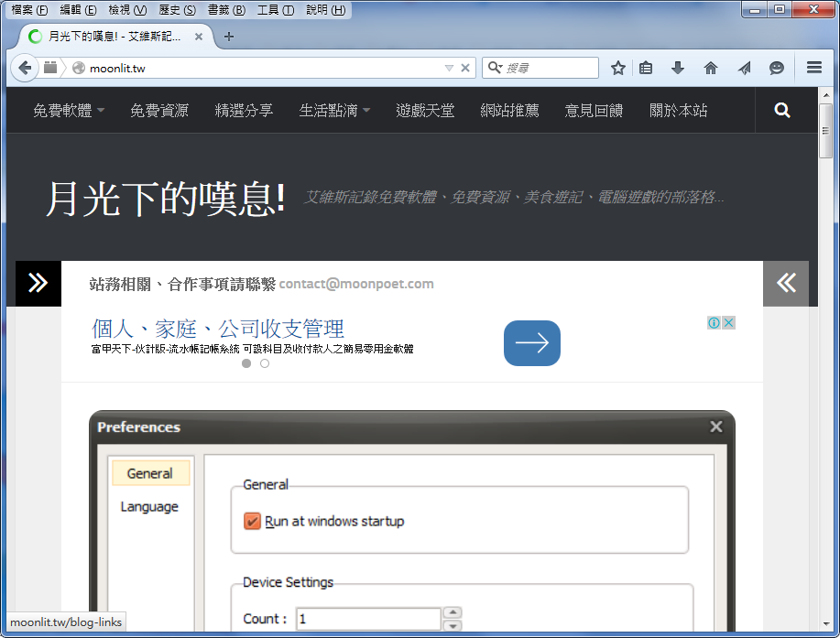
Task: Select the second carousel dot
Action: tap(265, 363)
